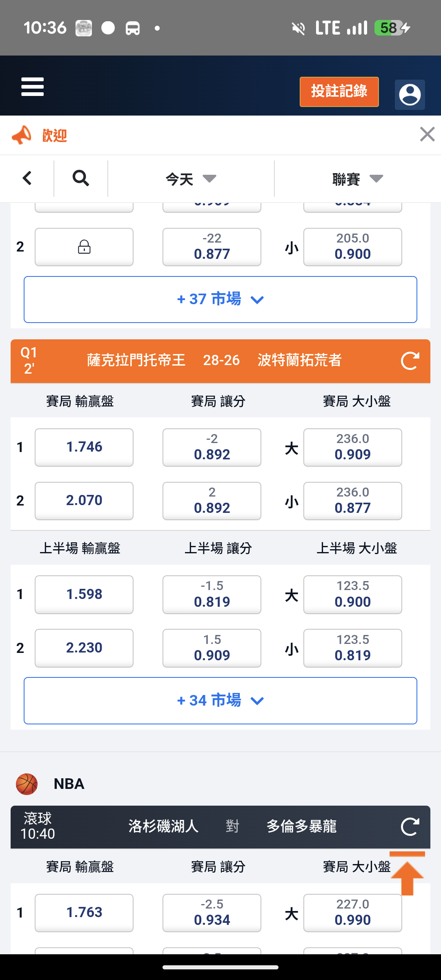This screenshot has height=980, width=441.
Task: Open the 今天 date dropdown
Action: click(x=191, y=179)
